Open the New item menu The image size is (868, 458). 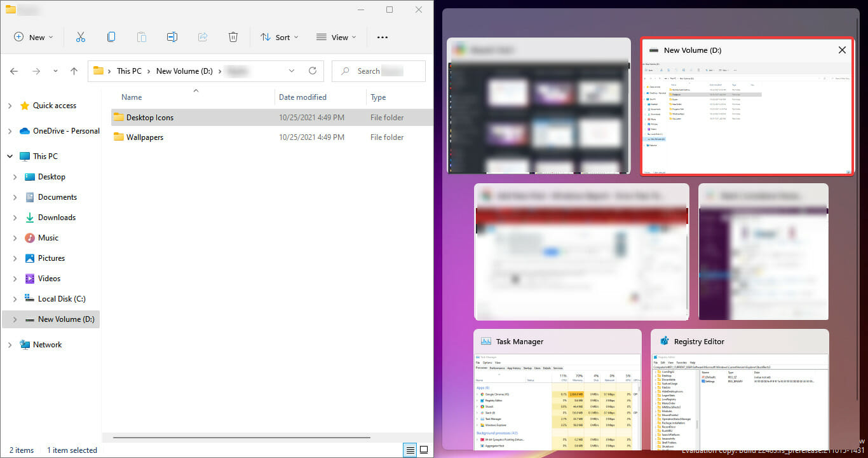point(34,38)
